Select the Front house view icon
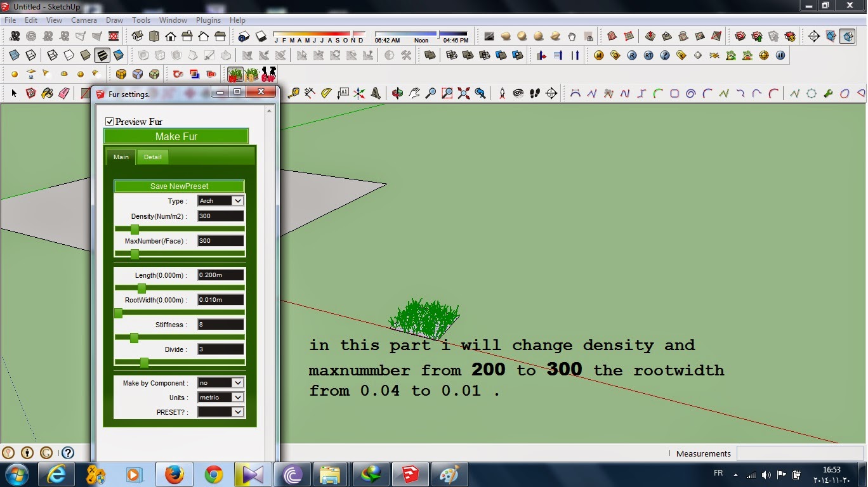The image size is (868, 487). 171,37
